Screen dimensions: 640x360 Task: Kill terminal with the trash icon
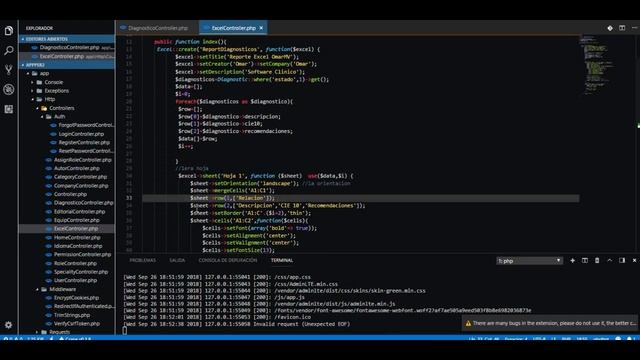point(597,260)
